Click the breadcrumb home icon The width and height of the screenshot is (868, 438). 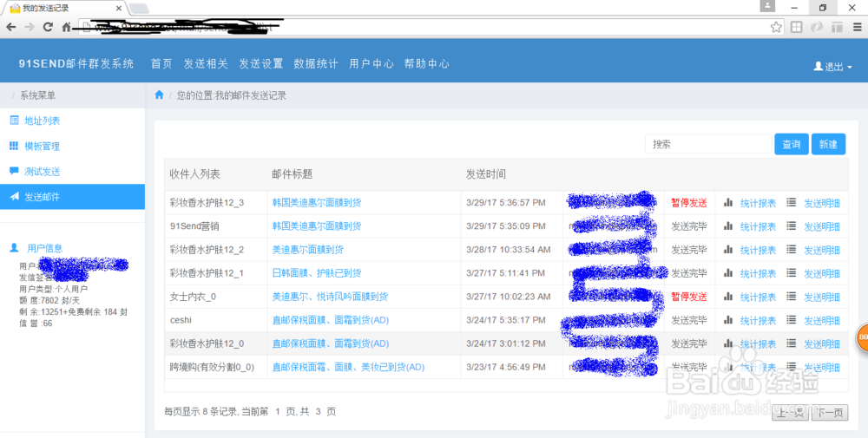tap(159, 95)
